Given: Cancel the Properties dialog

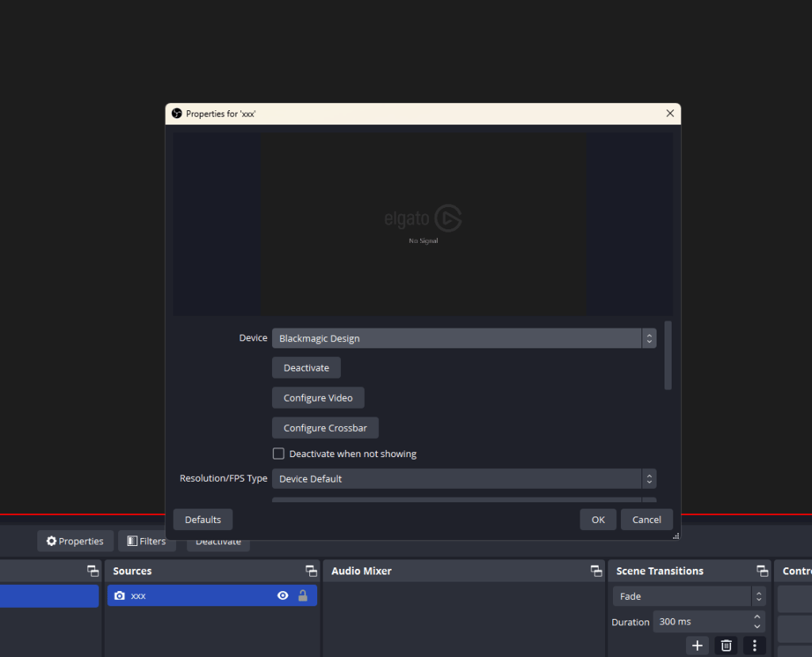Looking at the screenshot, I should tap(647, 520).
